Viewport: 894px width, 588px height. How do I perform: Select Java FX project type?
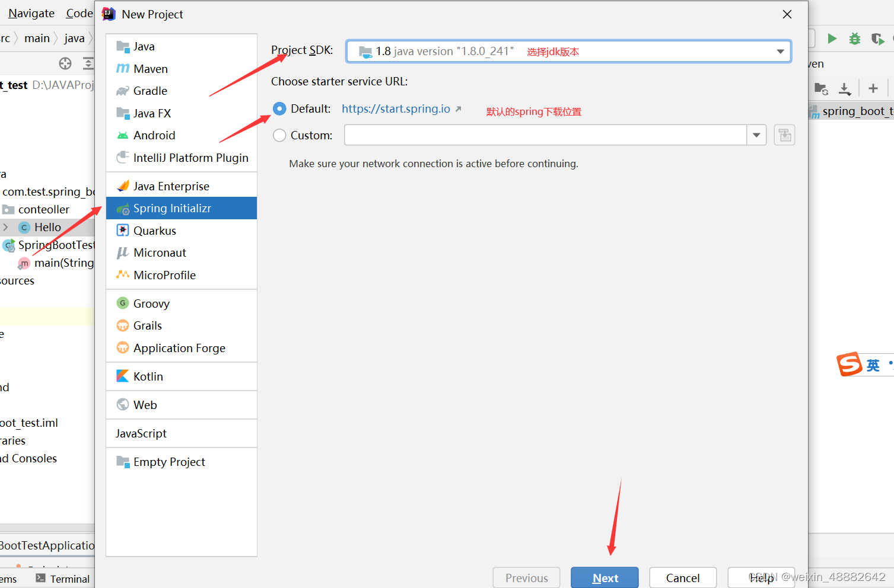click(182, 113)
